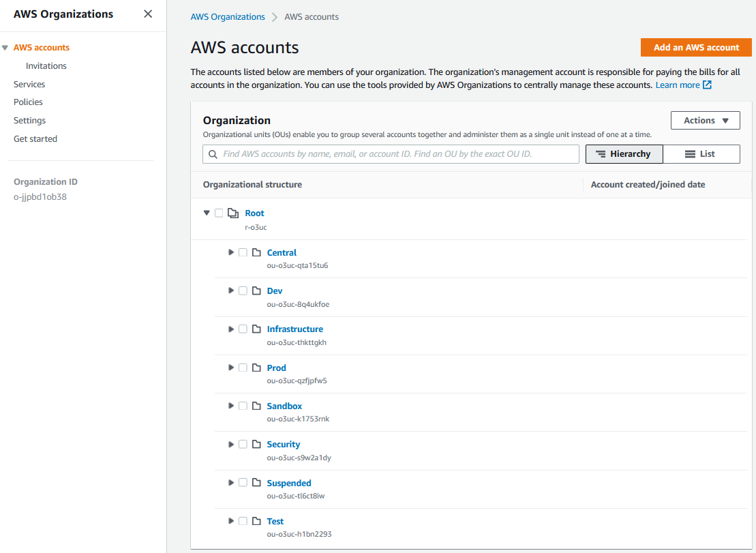Screen dimensions: 756x553
Task: Open Invitations in the sidebar
Action: click(x=46, y=66)
